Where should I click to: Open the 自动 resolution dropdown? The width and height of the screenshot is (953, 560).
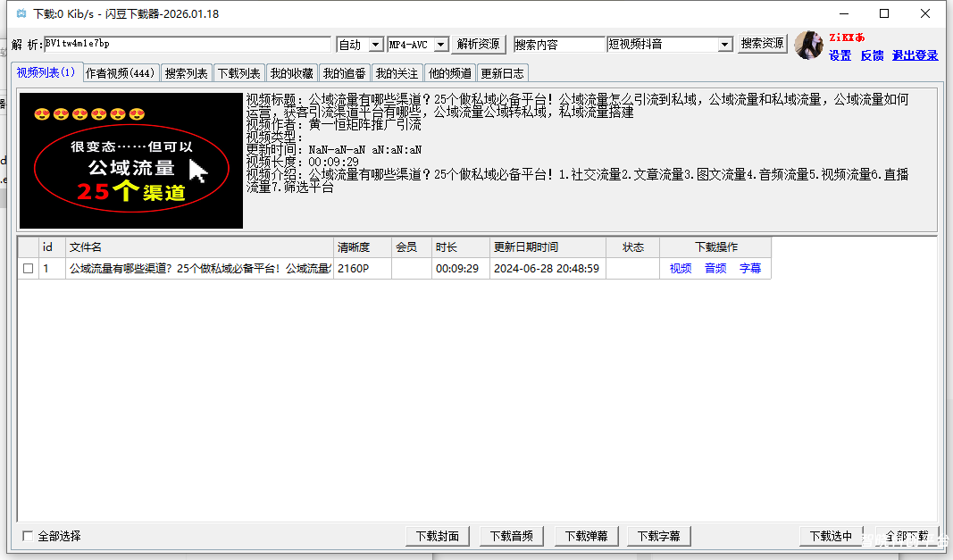coord(358,43)
